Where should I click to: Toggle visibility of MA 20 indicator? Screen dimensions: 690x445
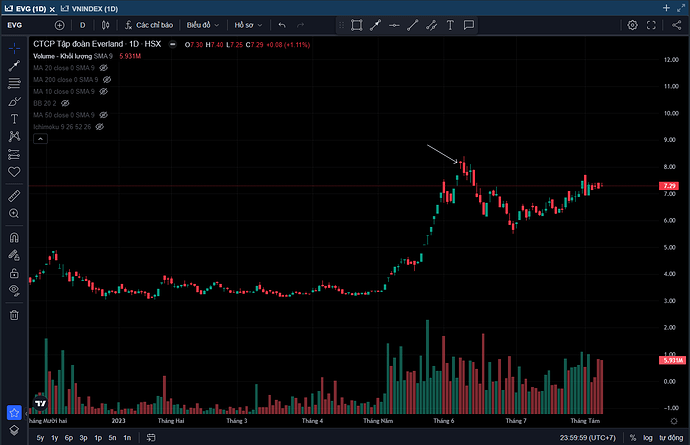click(x=103, y=68)
